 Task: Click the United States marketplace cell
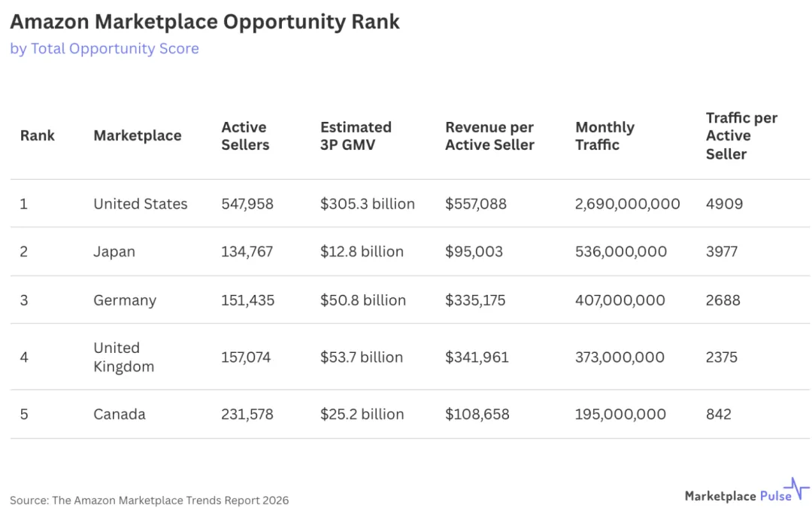coord(140,203)
